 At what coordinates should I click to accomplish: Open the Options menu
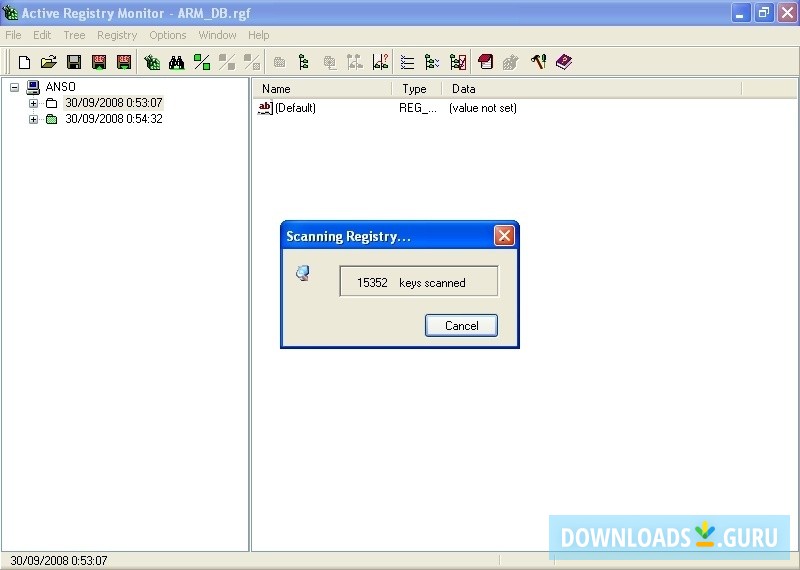point(168,35)
